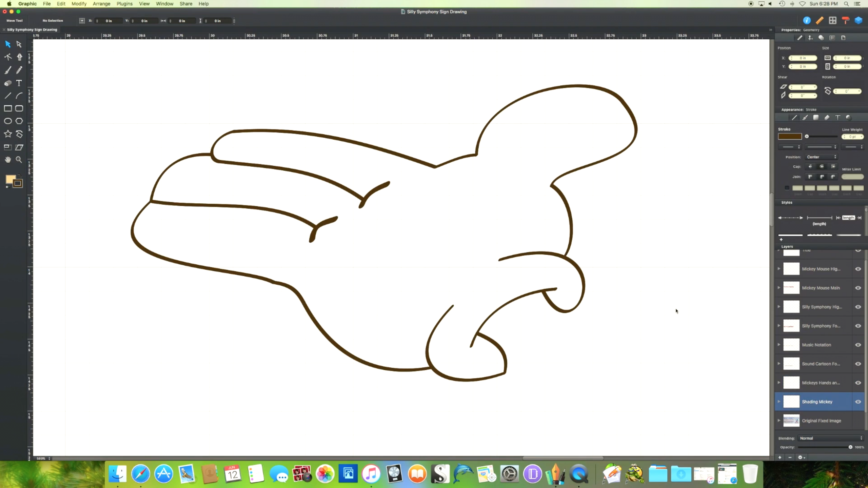Choose the round Join button

(822, 177)
